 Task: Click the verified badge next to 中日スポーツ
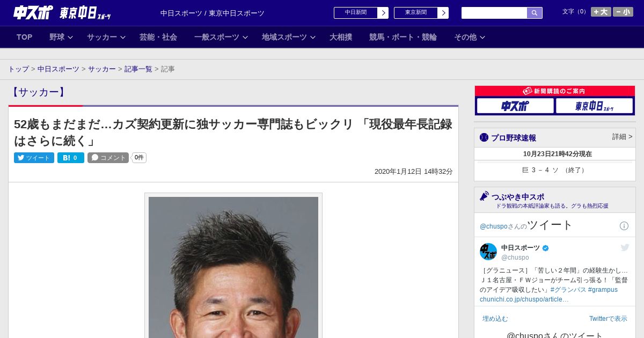tap(546, 248)
